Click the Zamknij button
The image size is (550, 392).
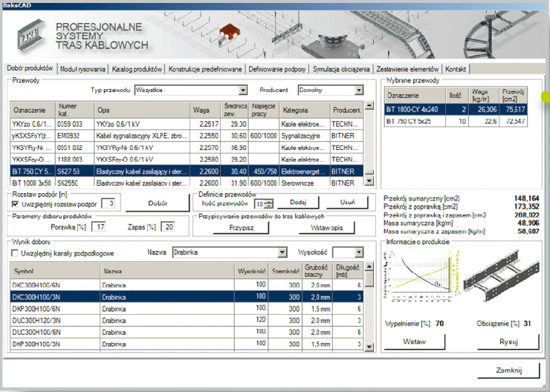click(508, 370)
